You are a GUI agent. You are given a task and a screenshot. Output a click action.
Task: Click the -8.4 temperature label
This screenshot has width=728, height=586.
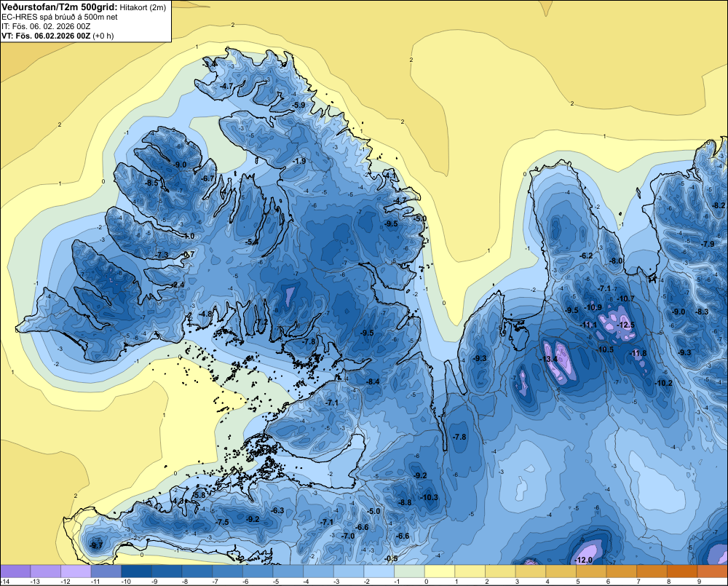(x=373, y=381)
